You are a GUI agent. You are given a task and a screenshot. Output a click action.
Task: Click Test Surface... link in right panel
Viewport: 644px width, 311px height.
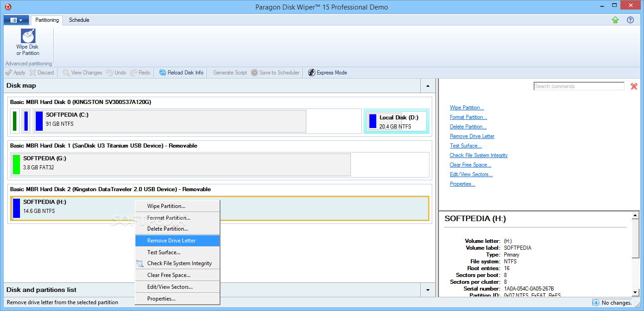click(x=466, y=146)
